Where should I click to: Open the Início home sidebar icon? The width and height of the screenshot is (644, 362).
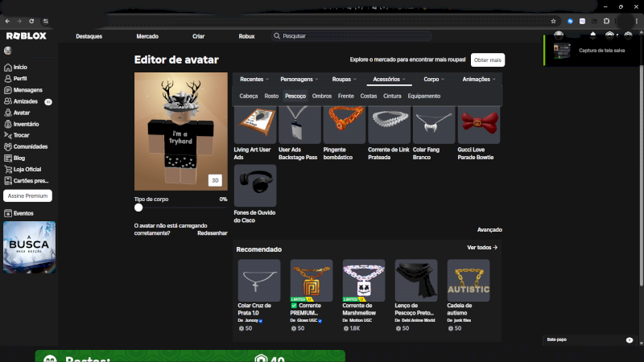(x=8, y=68)
